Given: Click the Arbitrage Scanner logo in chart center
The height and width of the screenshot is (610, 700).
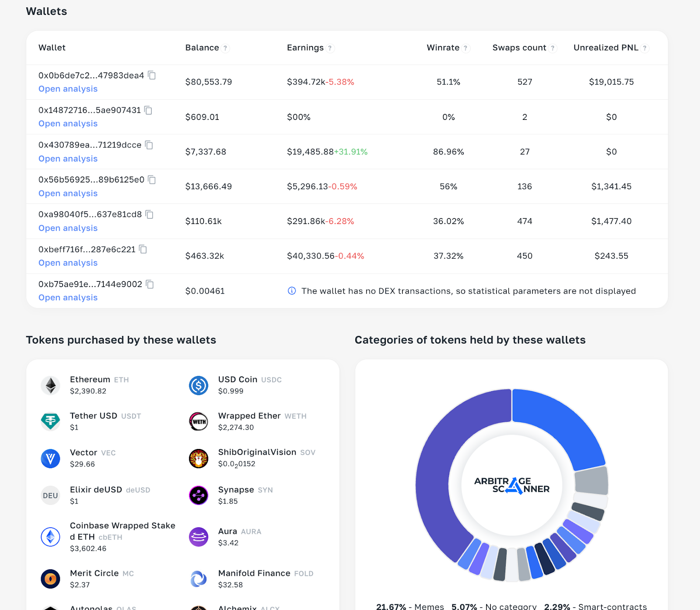Looking at the screenshot, I should tap(512, 485).
